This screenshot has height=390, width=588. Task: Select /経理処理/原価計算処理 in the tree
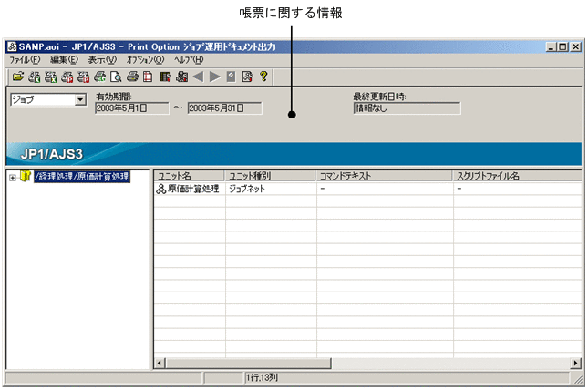click(82, 176)
